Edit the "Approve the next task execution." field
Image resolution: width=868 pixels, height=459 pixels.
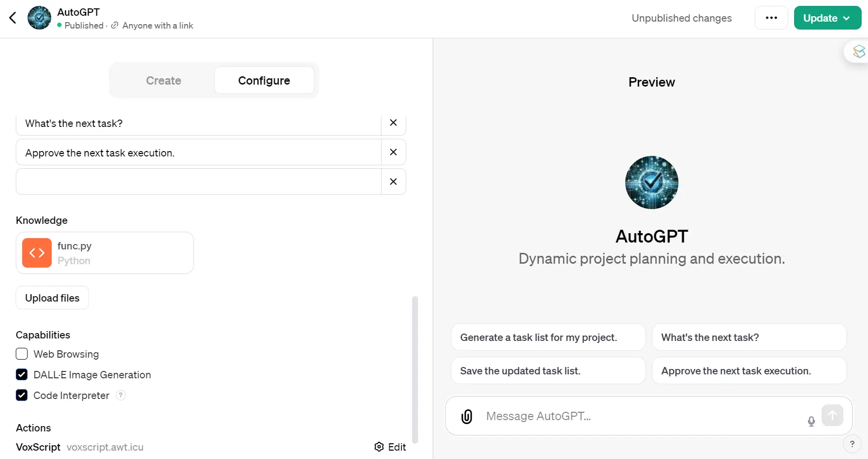[x=199, y=153]
